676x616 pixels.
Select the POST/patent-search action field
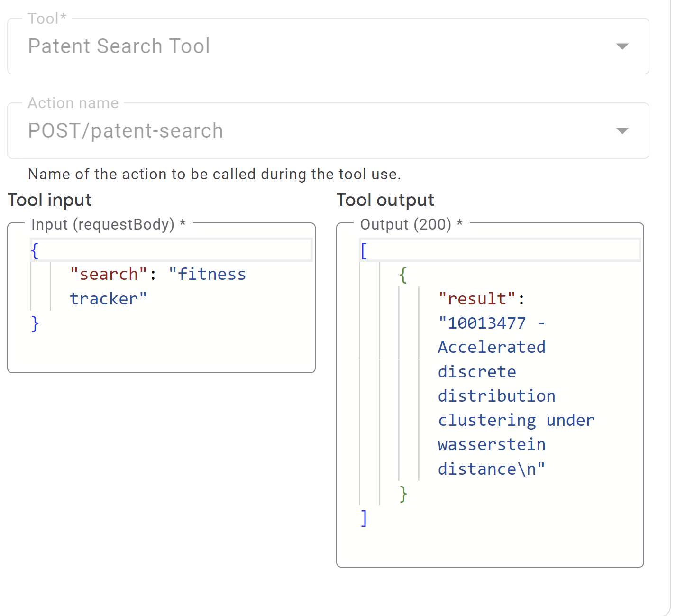coord(126,131)
